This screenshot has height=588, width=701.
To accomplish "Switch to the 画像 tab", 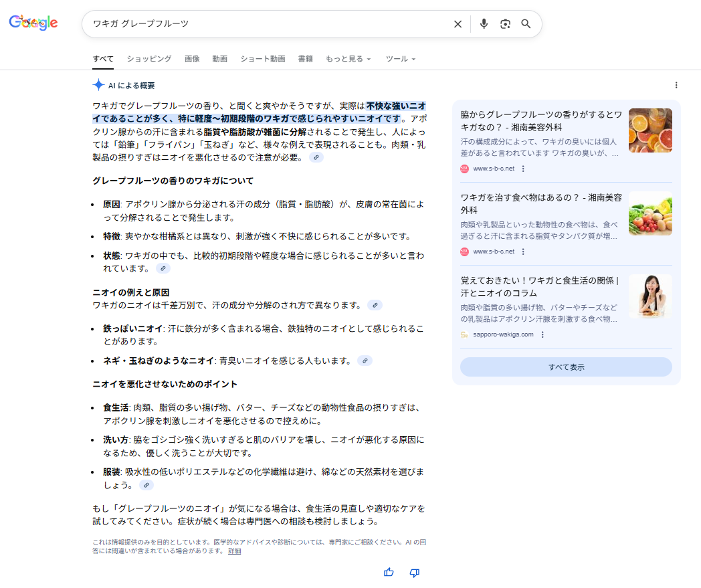I will 192,59.
